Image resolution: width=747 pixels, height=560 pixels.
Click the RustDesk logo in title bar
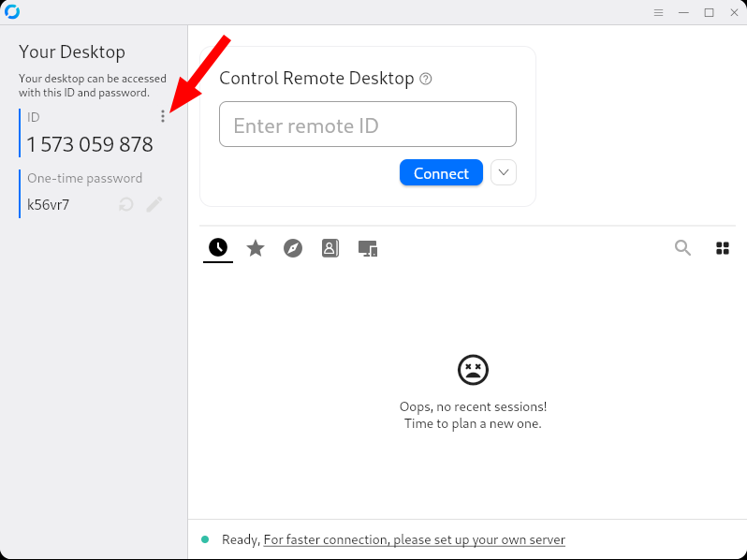pos(12,12)
